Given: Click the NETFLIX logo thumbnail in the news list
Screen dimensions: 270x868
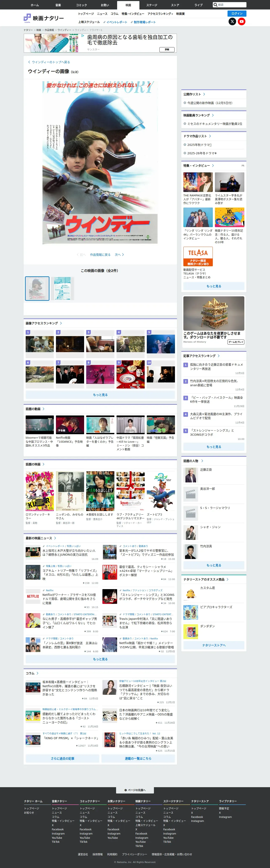Looking at the screenshot, I should [x=33, y=596].
